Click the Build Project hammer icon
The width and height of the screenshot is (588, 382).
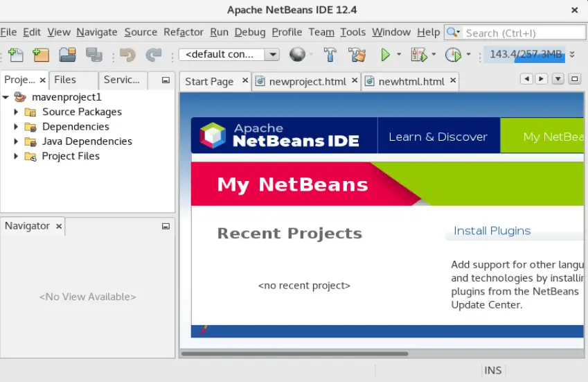click(330, 55)
